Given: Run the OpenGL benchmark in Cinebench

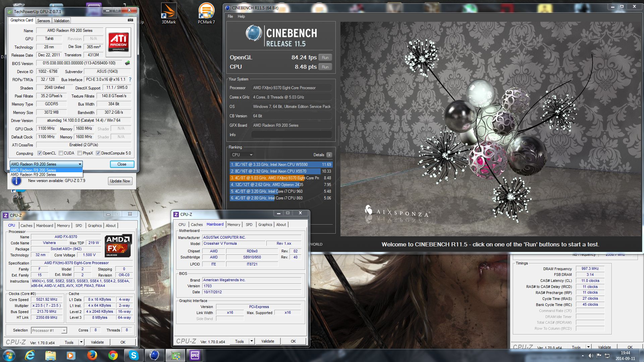Looking at the screenshot, I should point(325,58).
